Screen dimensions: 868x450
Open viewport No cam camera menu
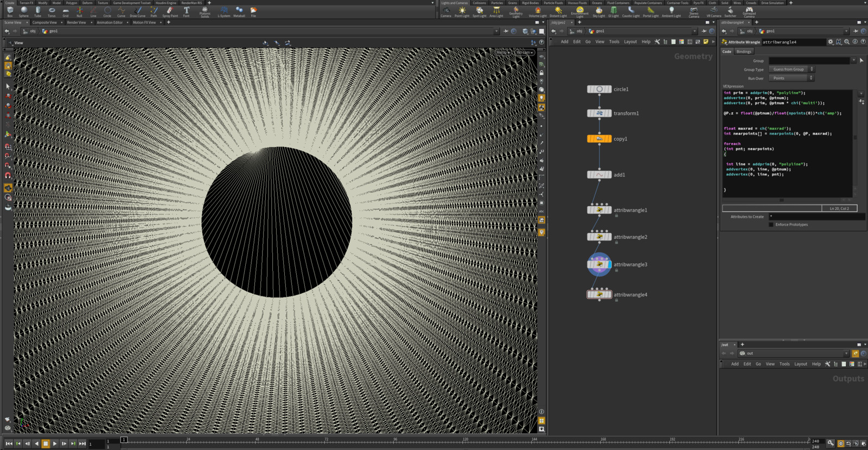coord(525,53)
